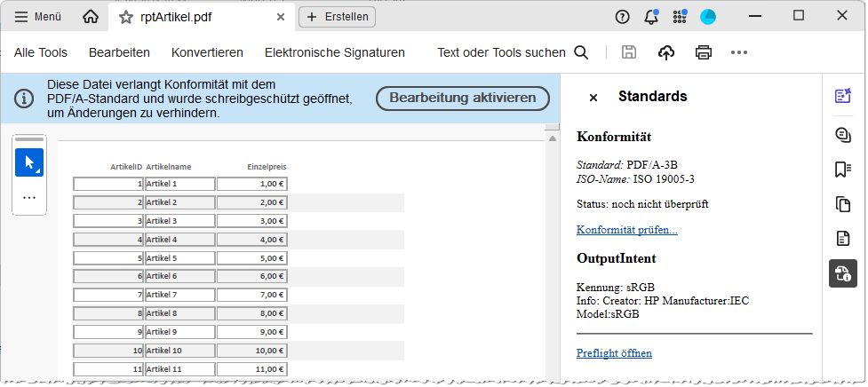Open the help question mark icon
The image size is (868, 387).
tap(622, 17)
